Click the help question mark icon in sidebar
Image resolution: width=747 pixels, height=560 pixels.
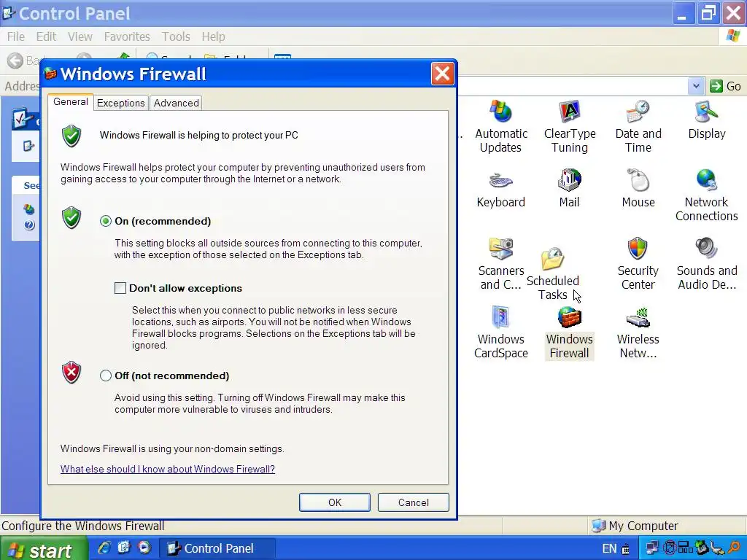click(x=29, y=225)
